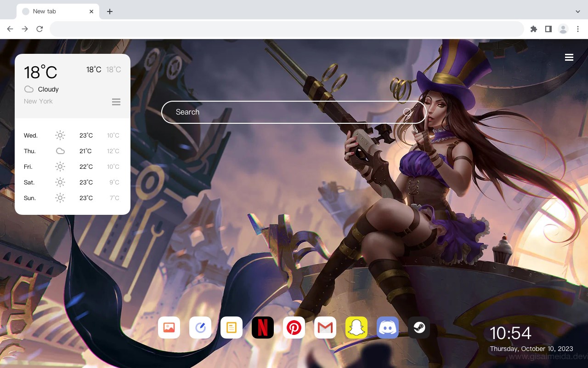
Task: Open the Discord shortcut
Action: tap(388, 328)
